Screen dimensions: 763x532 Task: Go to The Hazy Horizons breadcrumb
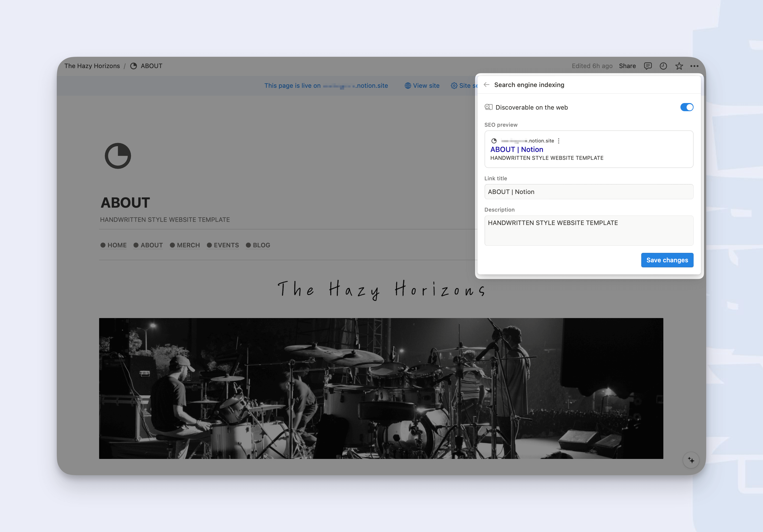click(x=92, y=66)
